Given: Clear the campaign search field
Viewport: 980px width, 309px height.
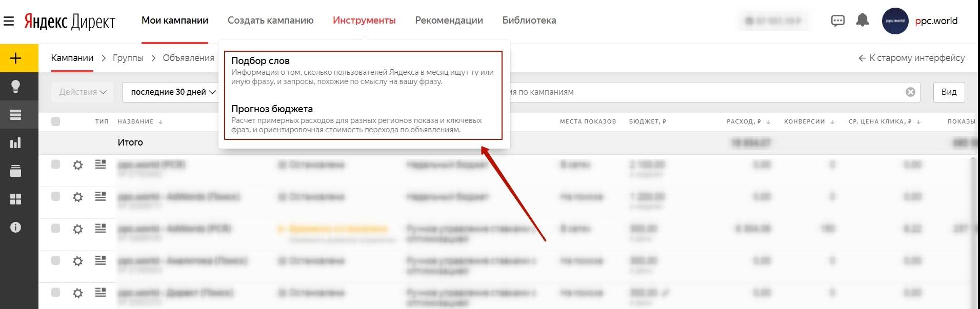Looking at the screenshot, I should coord(910,92).
